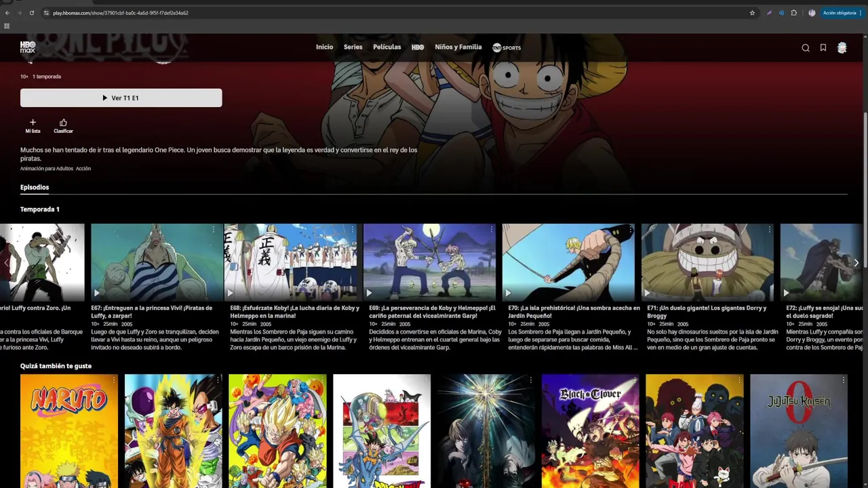The image size is (868, 488).
Task: Open episode E68 marines thumbnail
Action: tap(290, 262)
